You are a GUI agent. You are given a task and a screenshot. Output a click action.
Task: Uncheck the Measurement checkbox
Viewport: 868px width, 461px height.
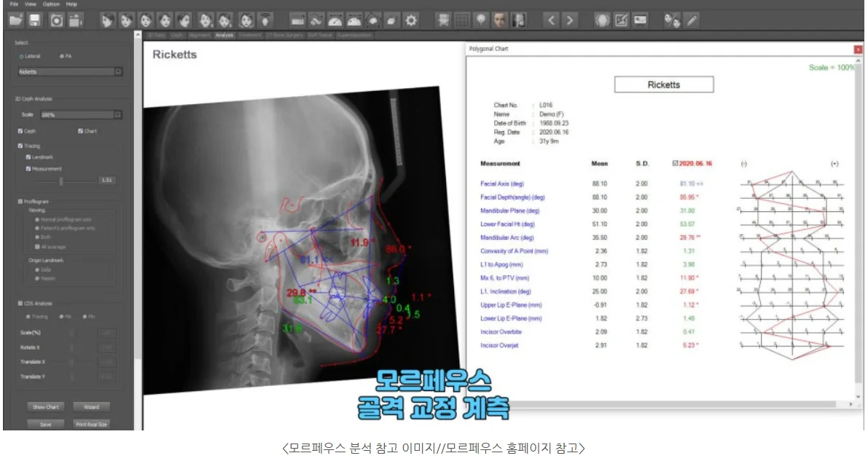click(x=28, y=169)
